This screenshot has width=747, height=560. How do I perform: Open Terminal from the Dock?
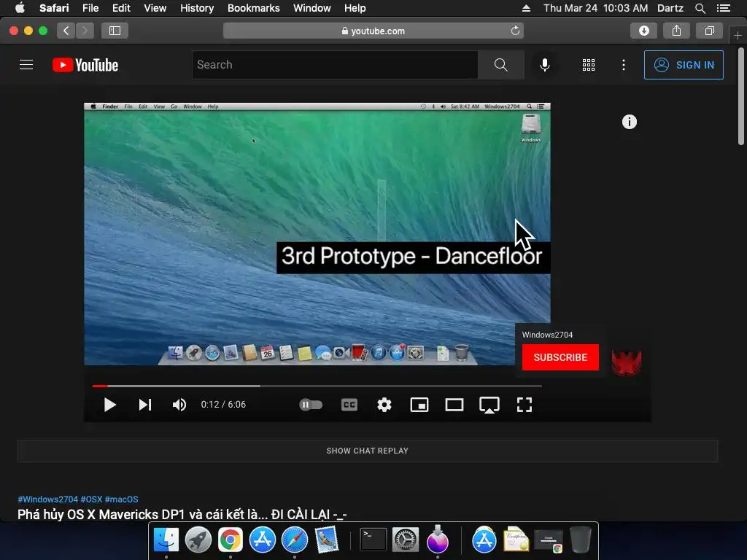point(373,540)
